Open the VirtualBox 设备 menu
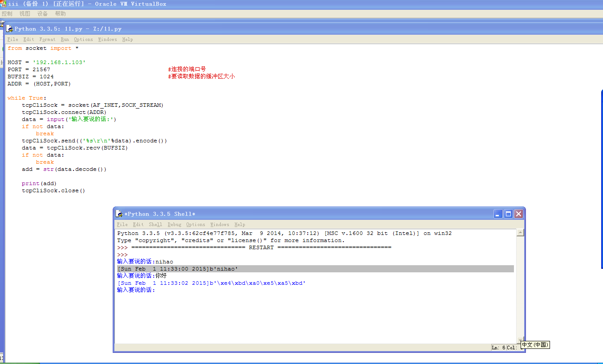603x364 pixels. tap(42, 14)
